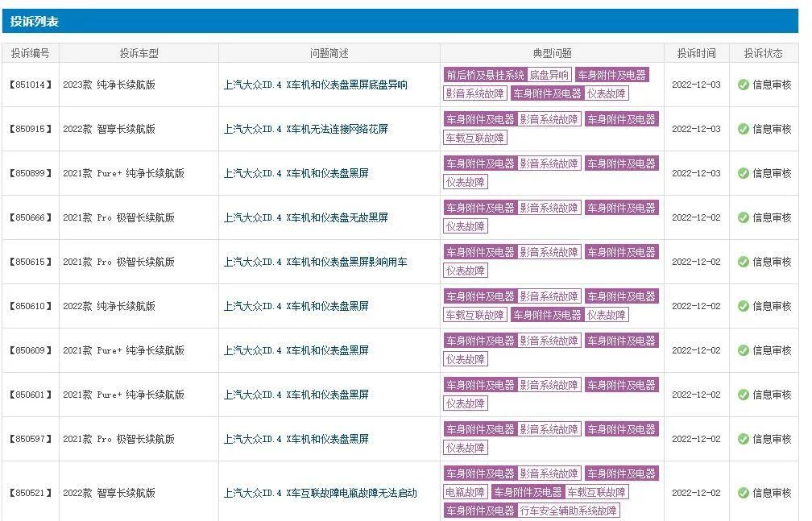Screen dimensions: 812x521
Task: Open complaint link in row 850609
Action: (x=296, y=350)
